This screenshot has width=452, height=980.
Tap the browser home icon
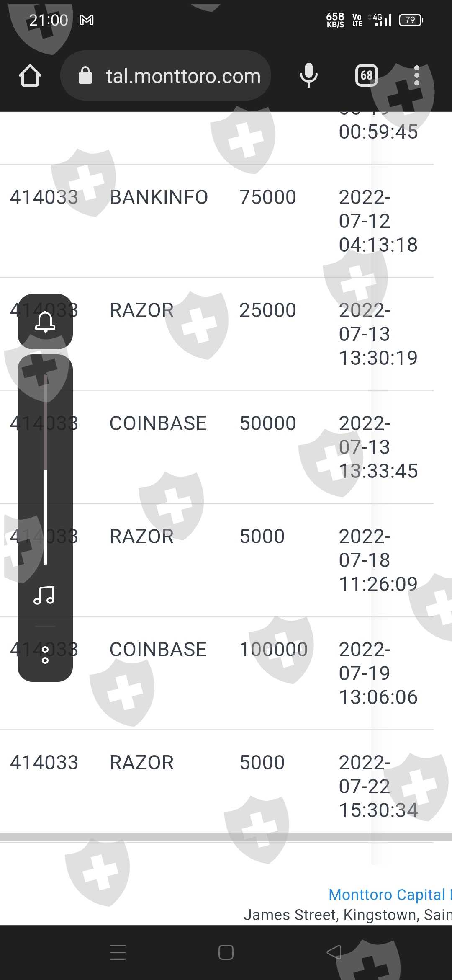tap(30, 76)
